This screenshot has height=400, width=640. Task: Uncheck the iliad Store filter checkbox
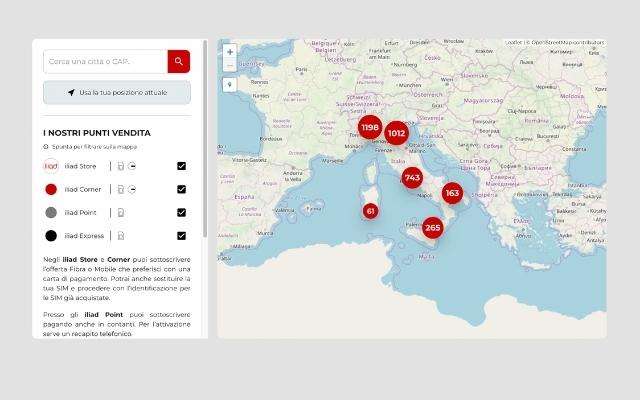coord(182,166)
